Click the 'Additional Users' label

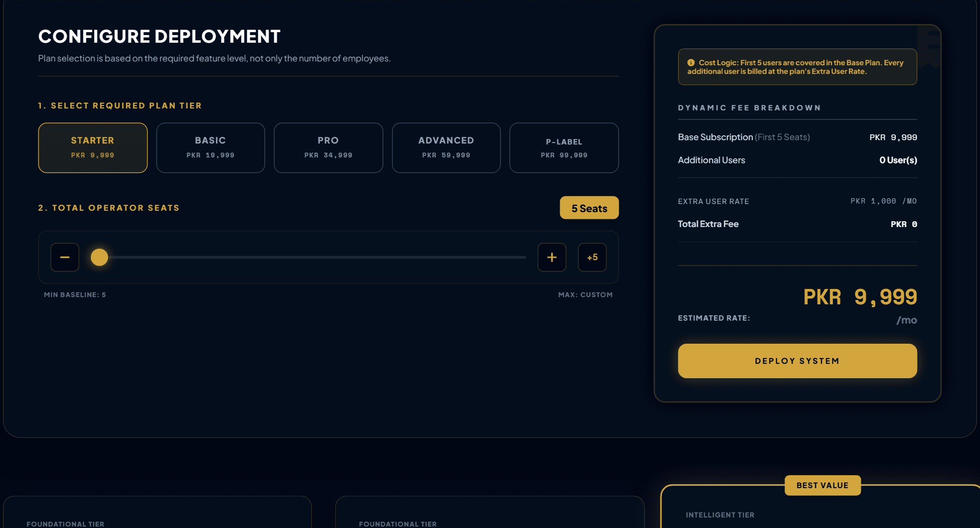pos(711,160)
